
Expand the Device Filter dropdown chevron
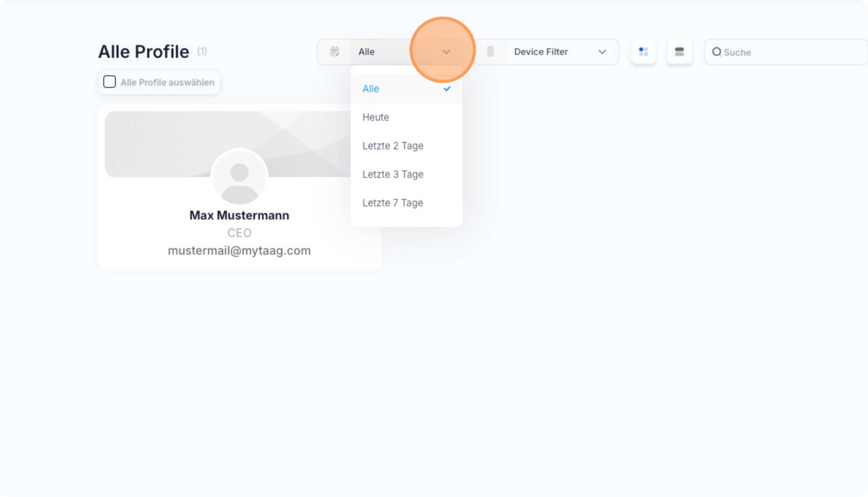(x=602, y=52)
